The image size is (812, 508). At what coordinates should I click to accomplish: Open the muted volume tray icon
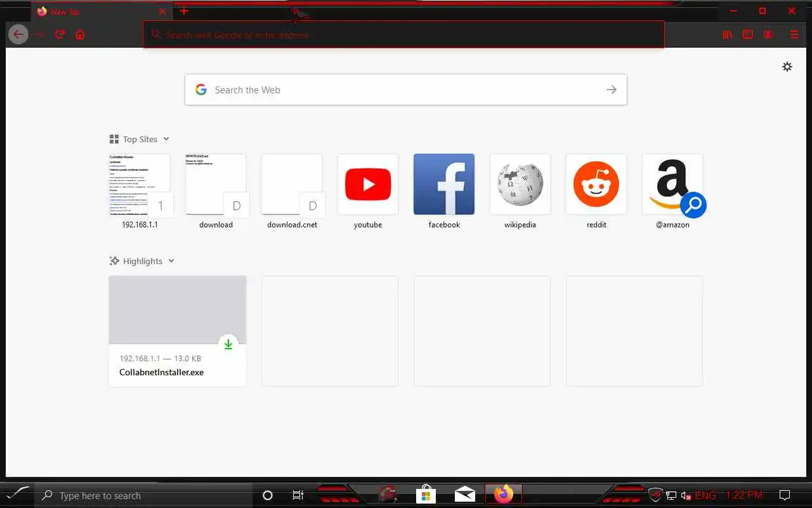pyautogui.click(x=686, y=495)
